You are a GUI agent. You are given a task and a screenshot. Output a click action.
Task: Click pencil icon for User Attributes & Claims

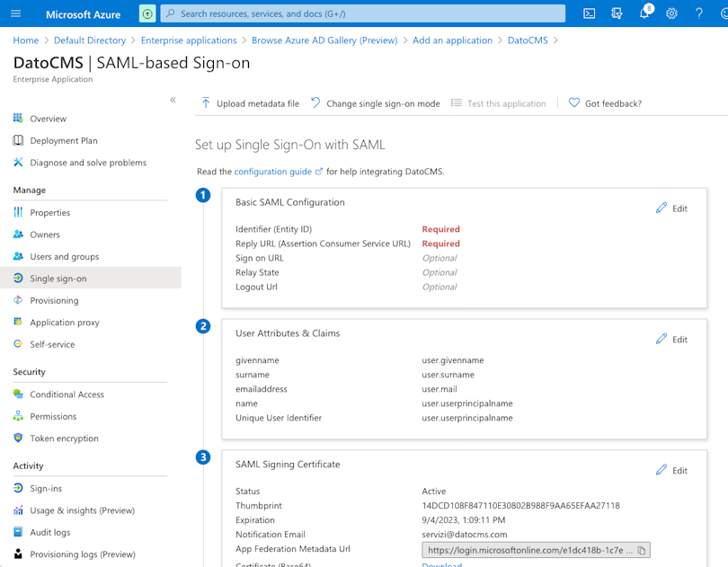tap(661, 339)
